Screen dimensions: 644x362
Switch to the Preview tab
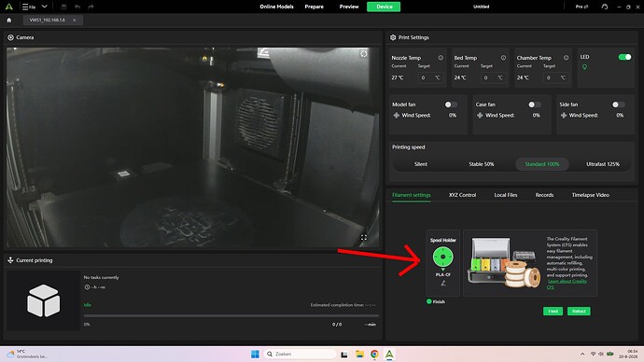349,7
